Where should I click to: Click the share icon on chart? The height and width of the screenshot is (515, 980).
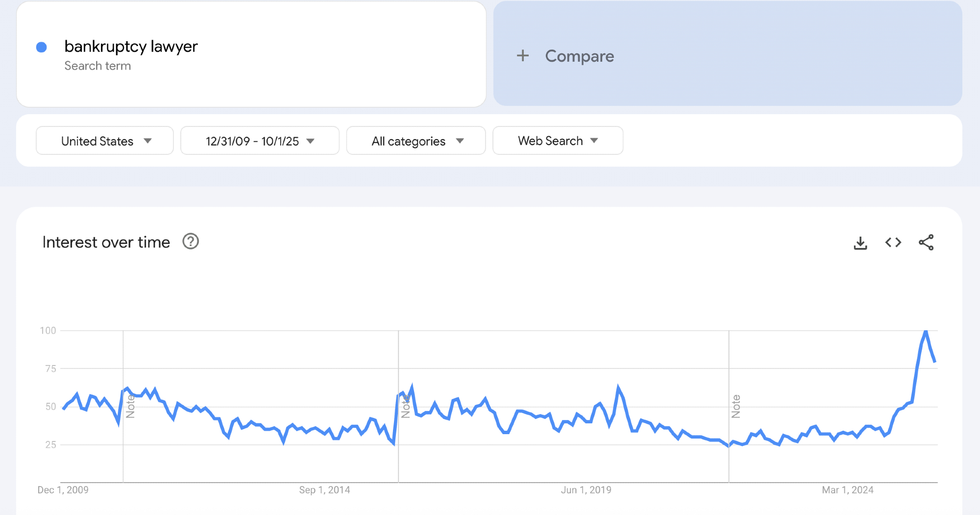click(x=926, y=243)
